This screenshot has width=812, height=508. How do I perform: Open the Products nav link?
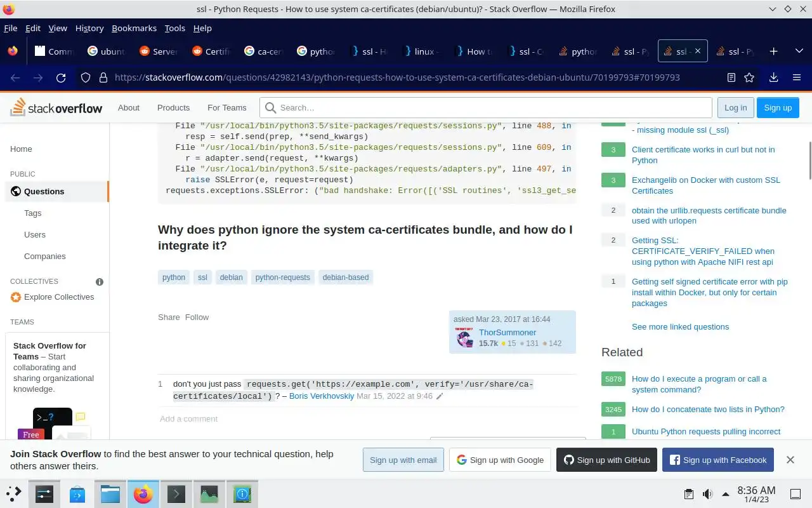coord(173,107)
